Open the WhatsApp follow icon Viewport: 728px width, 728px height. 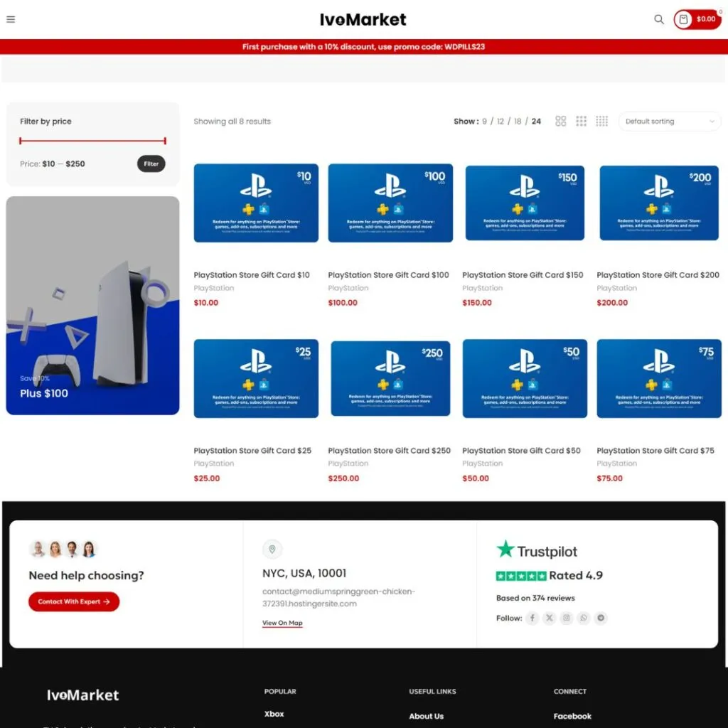(584, 619)
